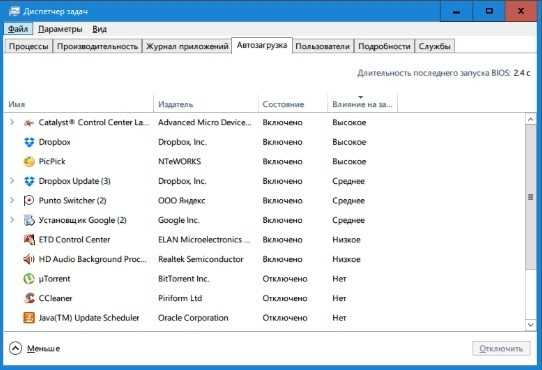Image resolution: width=542 pixels, height=370 pixels.
Task: Click Среднее impact in Punto Switcher row
Action: tap(348, 201)
